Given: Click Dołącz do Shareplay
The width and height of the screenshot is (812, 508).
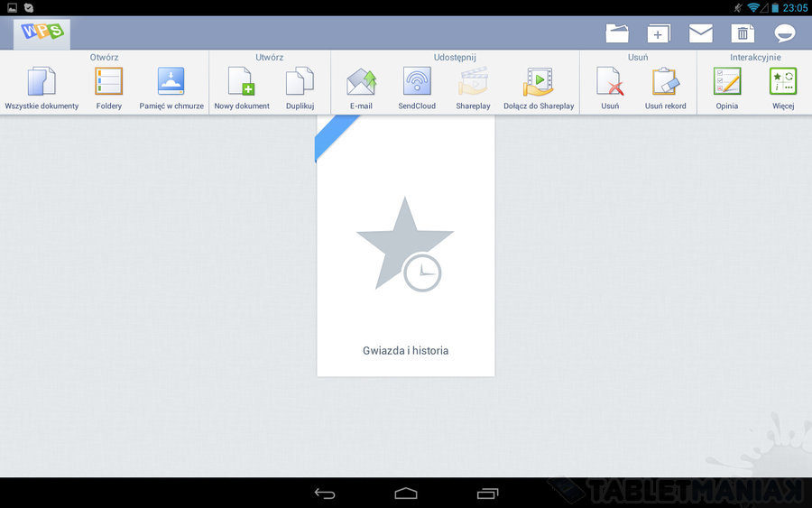Looking at the screenshot, I should (539, 83).
